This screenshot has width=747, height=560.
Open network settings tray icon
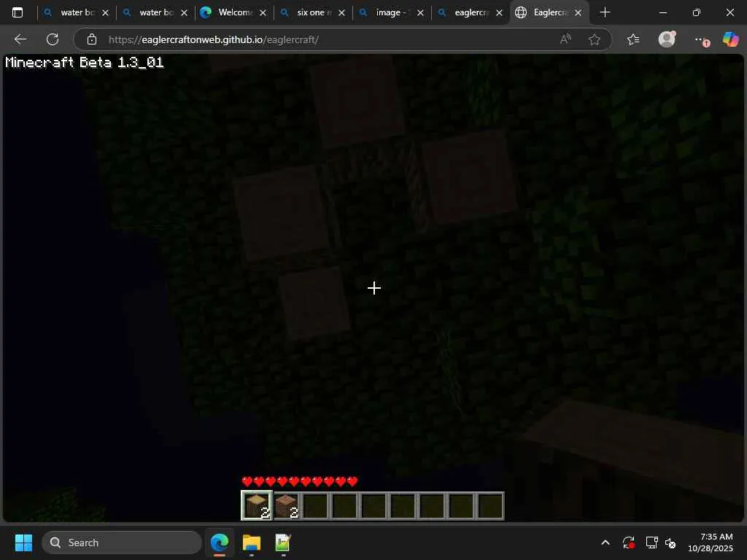coord(651,542)
